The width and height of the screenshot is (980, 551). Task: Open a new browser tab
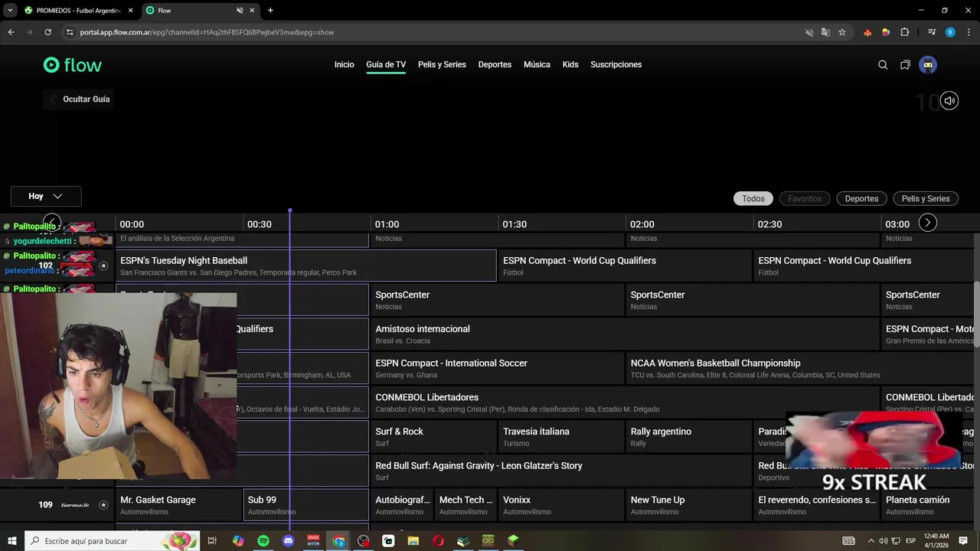270,11
